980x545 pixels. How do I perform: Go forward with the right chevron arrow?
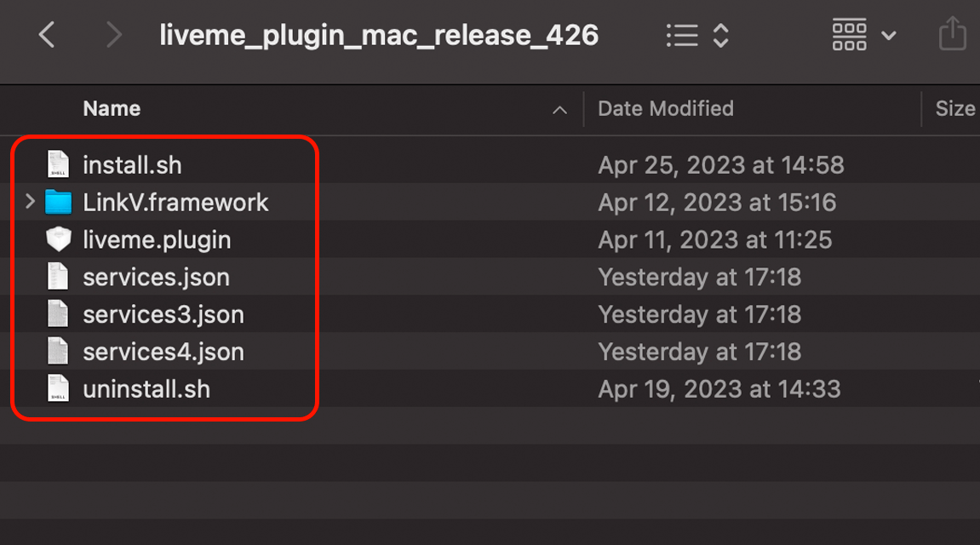click(x=113, y=34)
